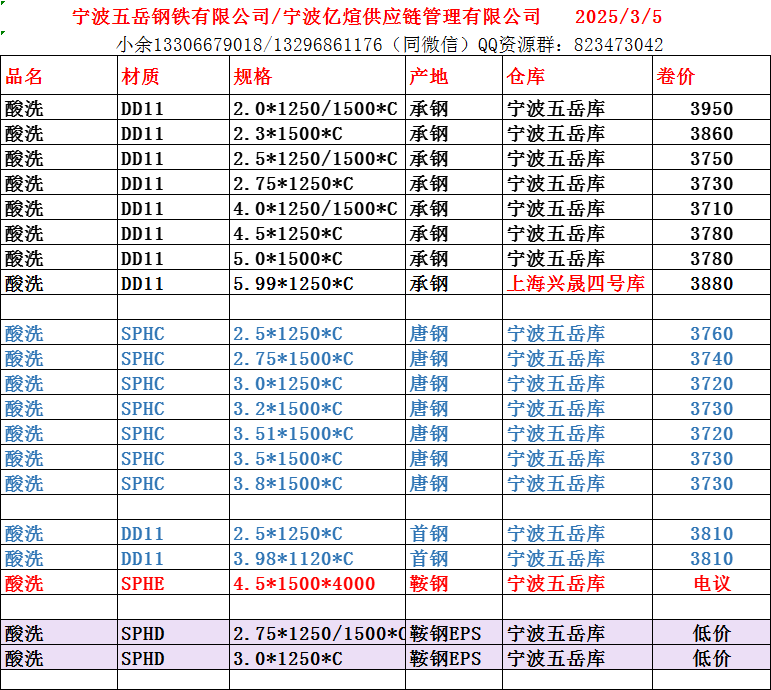Viewport: 771px width, 690px height.
Task: Select the spec cell 2.0*1250/1500*C
Action: [318, 108]
